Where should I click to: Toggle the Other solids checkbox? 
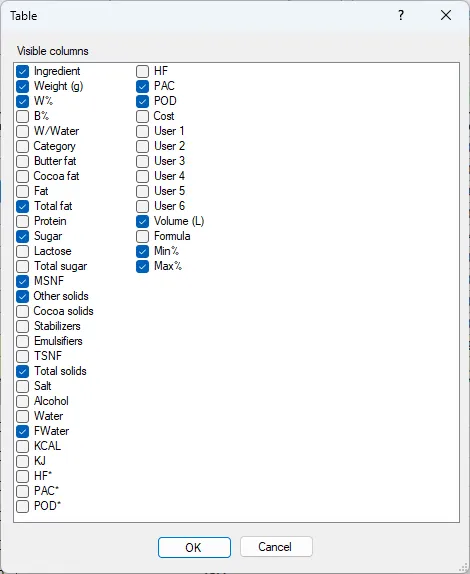coord(22,296)
